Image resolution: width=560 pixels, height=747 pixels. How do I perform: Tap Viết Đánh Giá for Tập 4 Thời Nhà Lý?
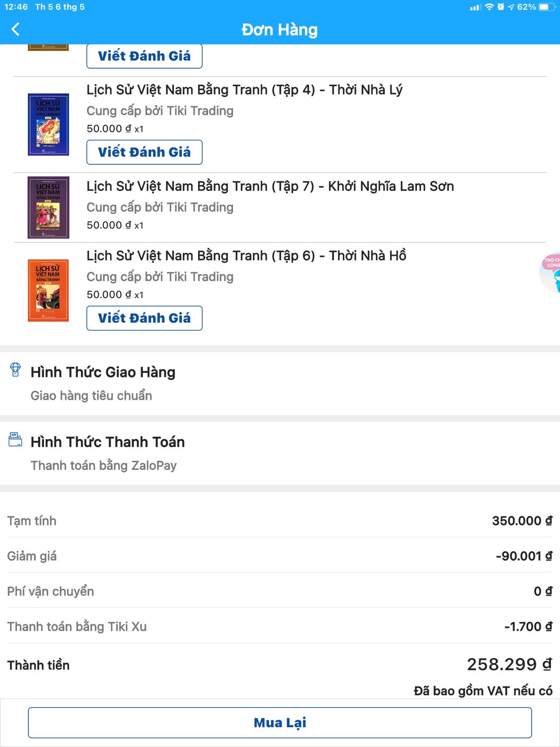click(144, 152)
